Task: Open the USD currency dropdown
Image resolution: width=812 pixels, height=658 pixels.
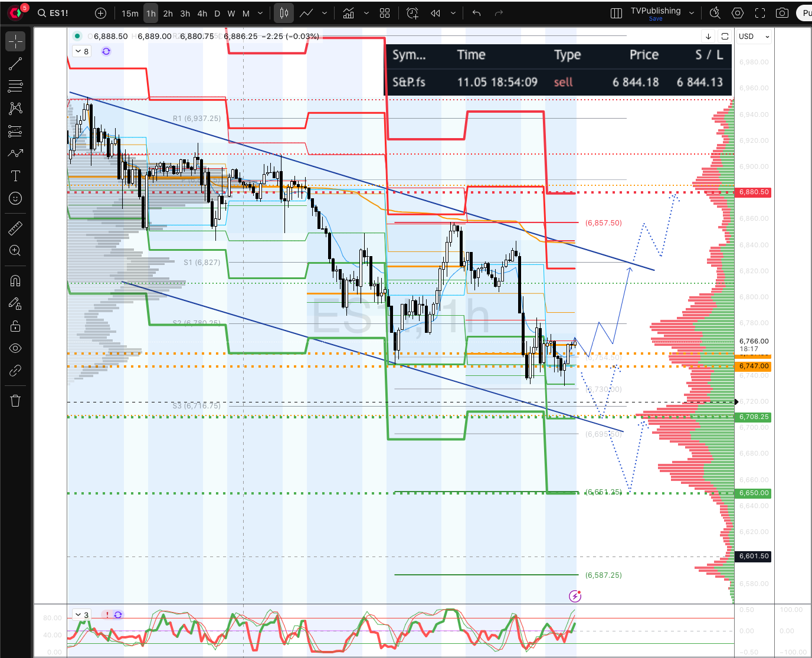Action: pyautogui.click(x=754, y=37)
